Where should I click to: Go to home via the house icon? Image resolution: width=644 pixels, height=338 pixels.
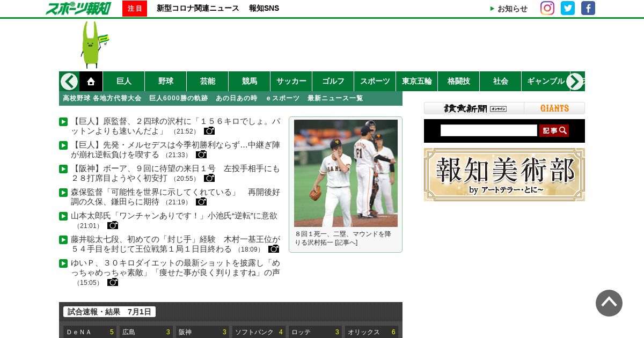(91, 81)
